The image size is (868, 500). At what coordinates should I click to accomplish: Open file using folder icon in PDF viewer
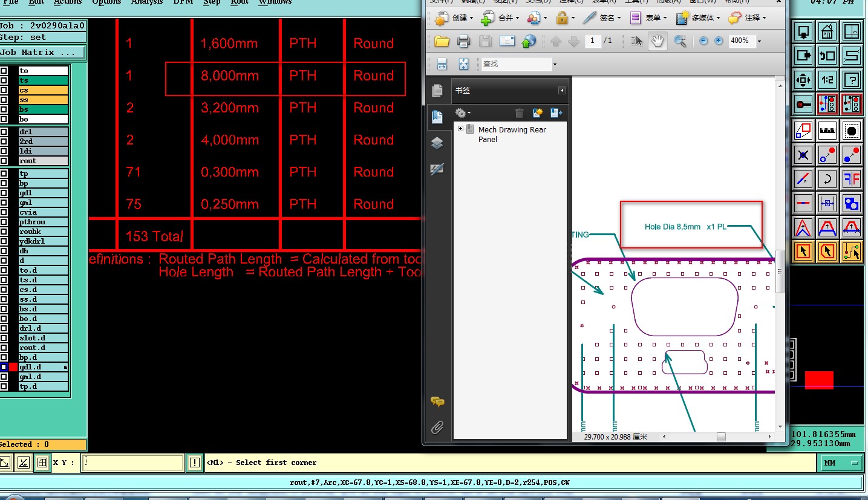(442, 41)
